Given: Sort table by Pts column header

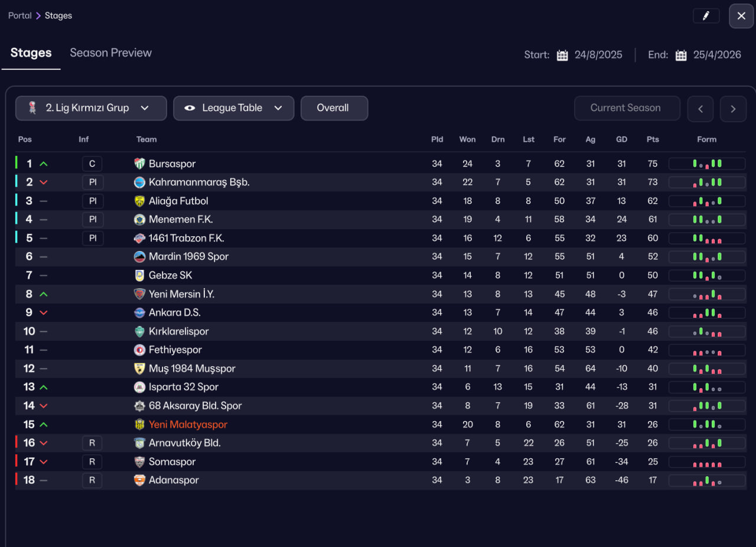Looking at the screenshot, I should pos(652,139).
